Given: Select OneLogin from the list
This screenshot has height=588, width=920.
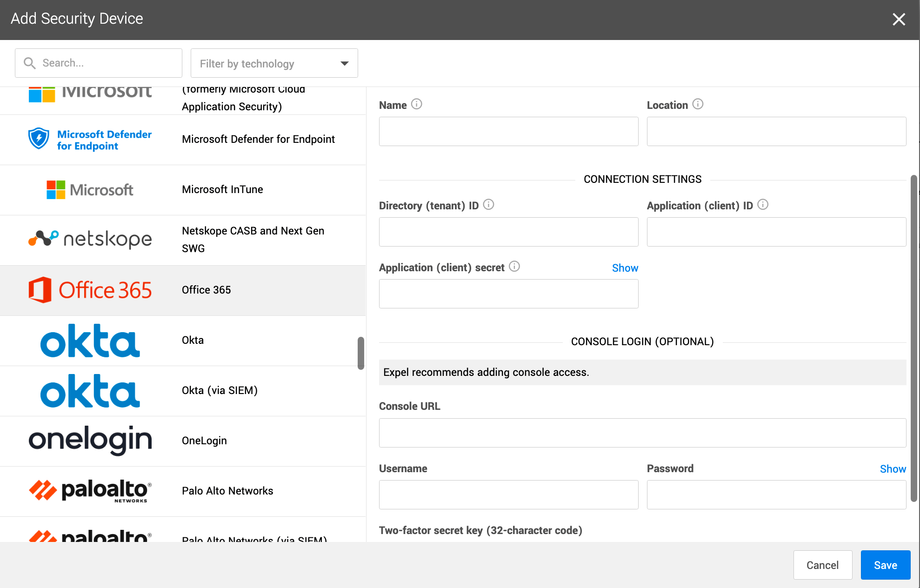Looking at the screenshot, I should pos(183,441).
